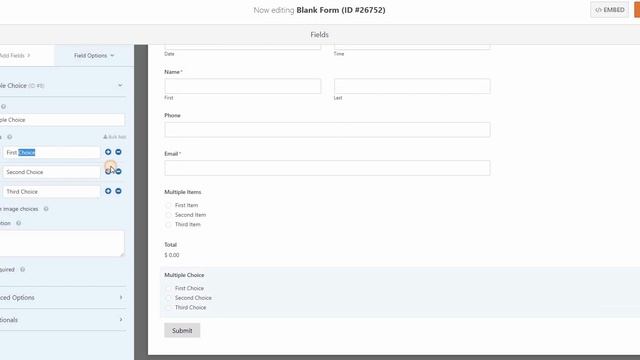Image resolution: width=640 pixels, height=360 pixels.
Task: Click the Phone input field
Action: 327,130
